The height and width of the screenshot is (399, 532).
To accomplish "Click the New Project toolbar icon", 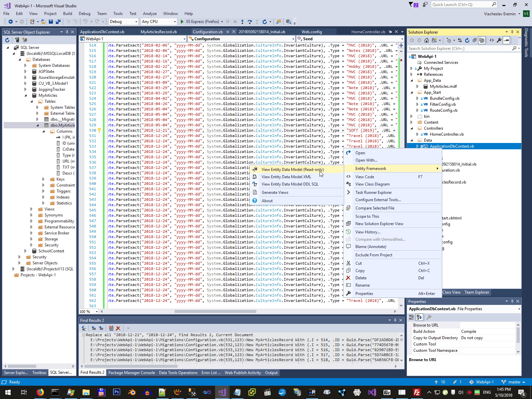I will [x=32, y=22].
